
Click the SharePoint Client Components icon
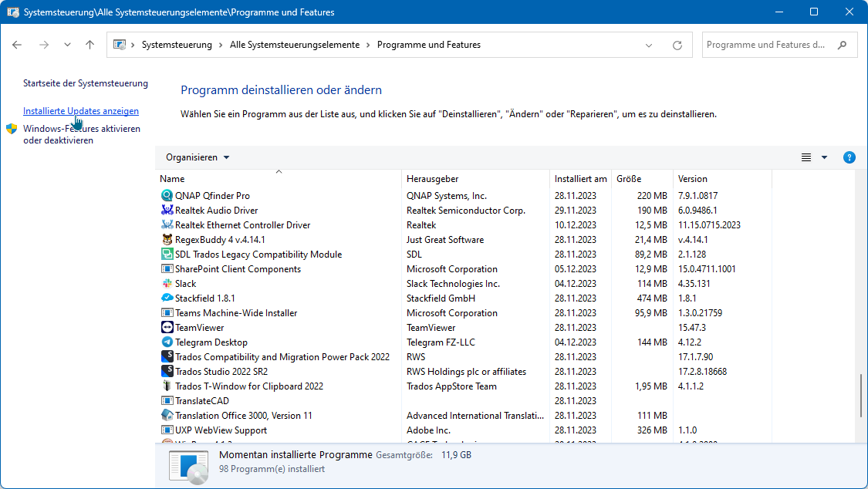tap(167, 269)
